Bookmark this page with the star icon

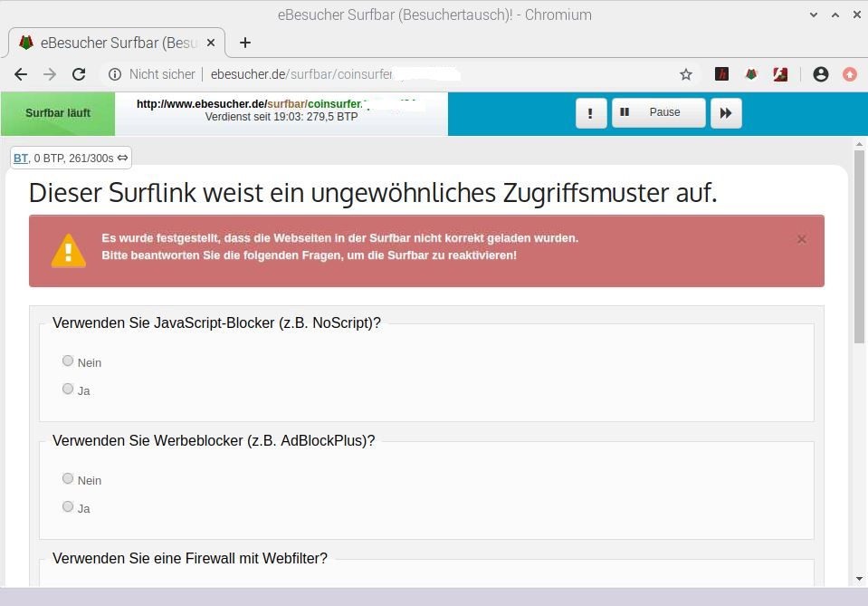[686, 74]
